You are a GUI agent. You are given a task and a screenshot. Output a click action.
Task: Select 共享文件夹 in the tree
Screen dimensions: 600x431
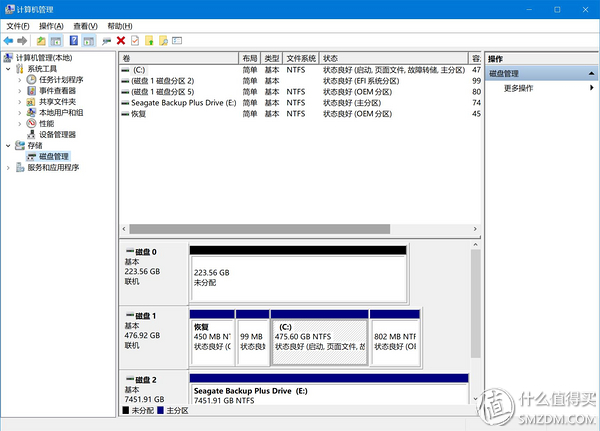57,102
